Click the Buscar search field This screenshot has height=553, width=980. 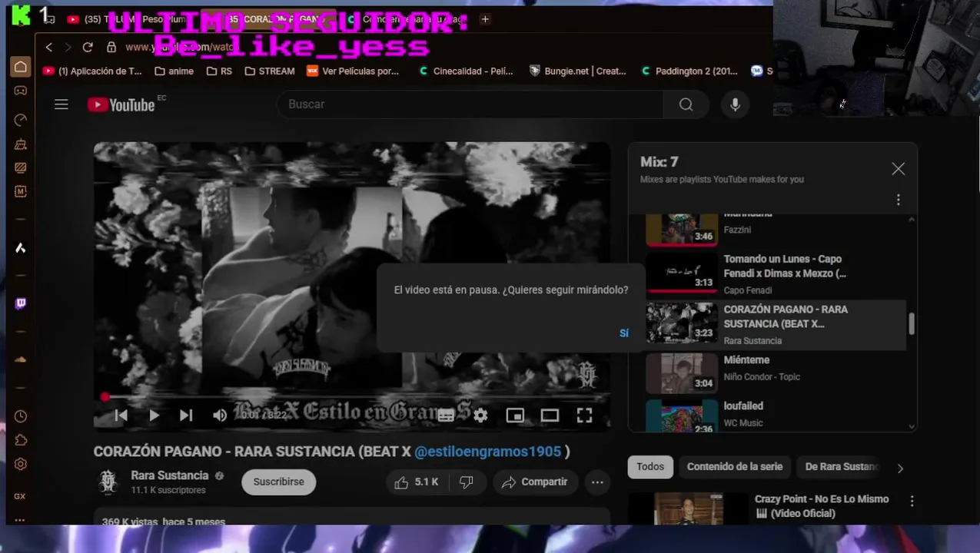[x=470, y=104]
